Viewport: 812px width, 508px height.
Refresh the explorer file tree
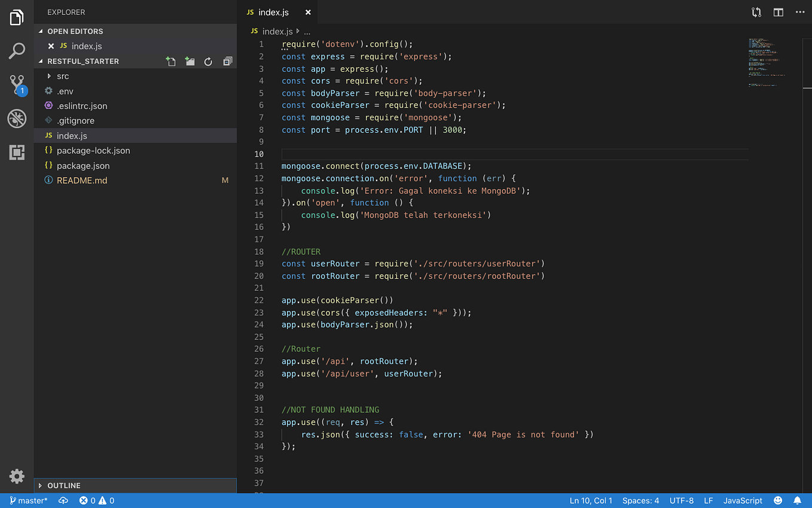coord(208,62)
